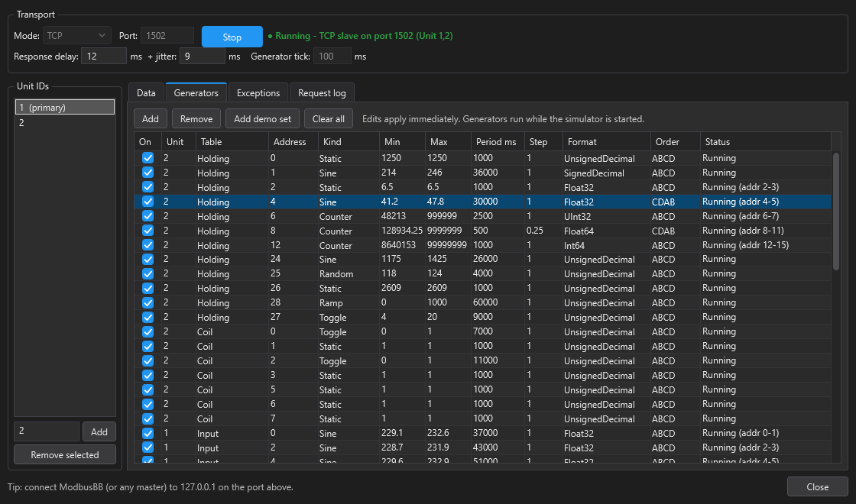Uncheck Holding address 1 Sine generator
This screenshot has height=504, width=856.
pyautogui.click(x=148, y=173)
